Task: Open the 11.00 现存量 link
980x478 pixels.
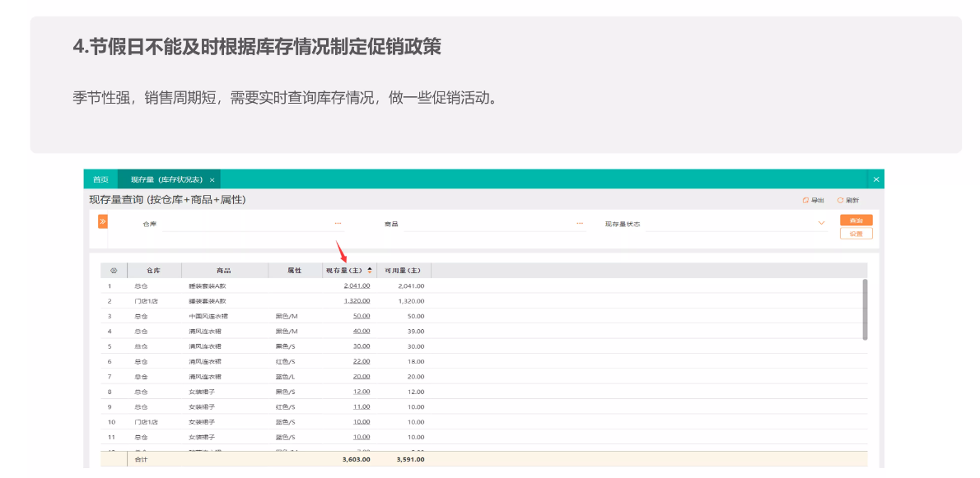Action: (362, 407)
